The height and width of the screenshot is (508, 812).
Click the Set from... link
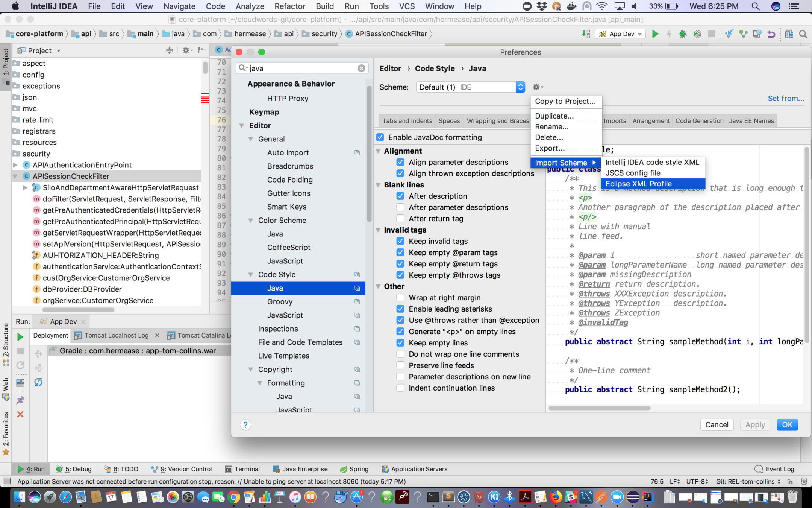coord(786,98)
